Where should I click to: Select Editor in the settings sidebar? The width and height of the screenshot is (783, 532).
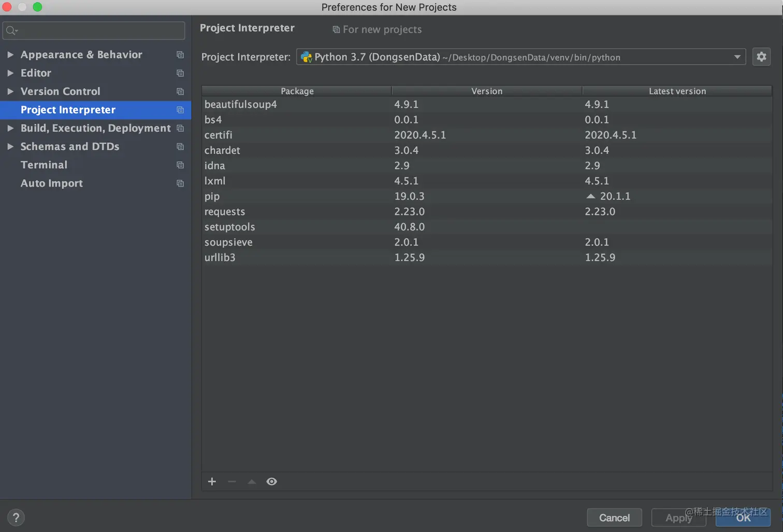[x=36, y=73]
